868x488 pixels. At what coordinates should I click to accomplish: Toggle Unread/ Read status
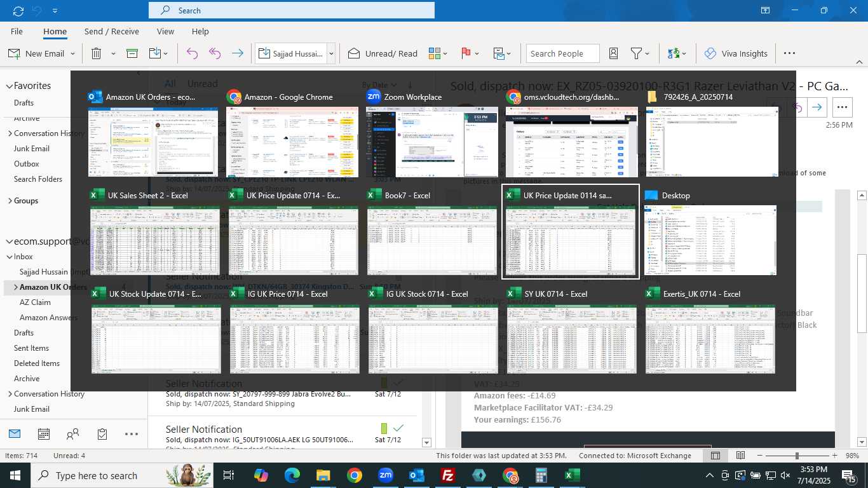click(x=383, y=53)
